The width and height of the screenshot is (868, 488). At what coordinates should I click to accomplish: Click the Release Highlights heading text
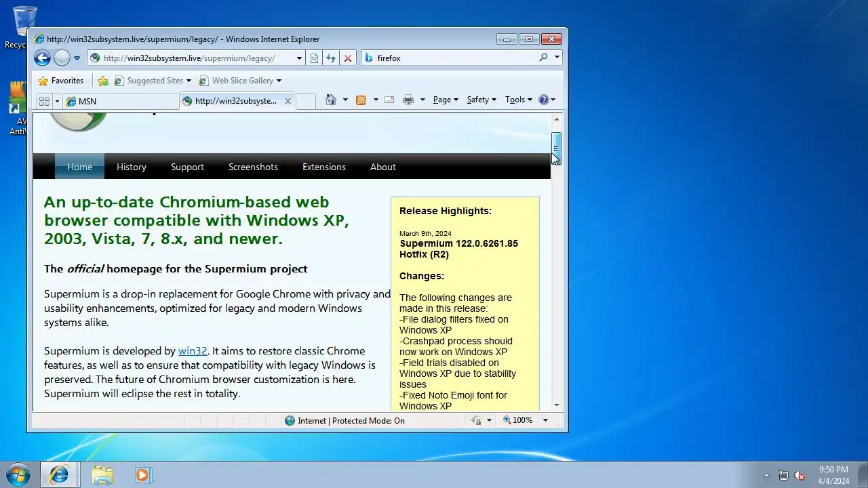point(446,211)
